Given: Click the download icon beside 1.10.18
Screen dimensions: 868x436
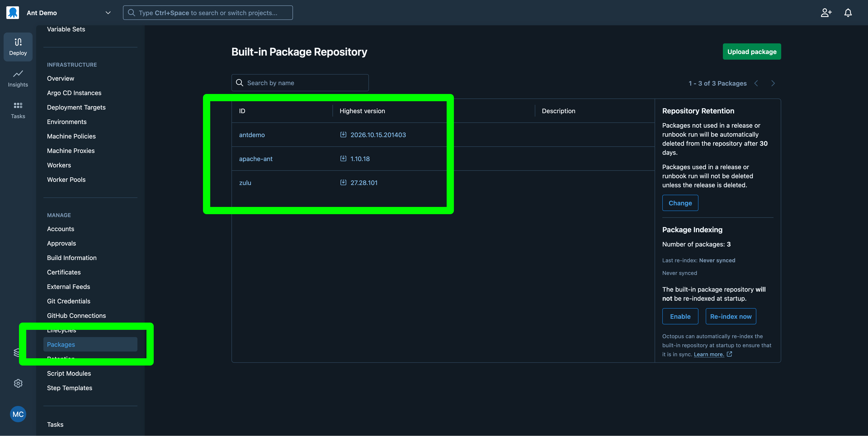Looking at the screenshot, I should pos(343,159).
